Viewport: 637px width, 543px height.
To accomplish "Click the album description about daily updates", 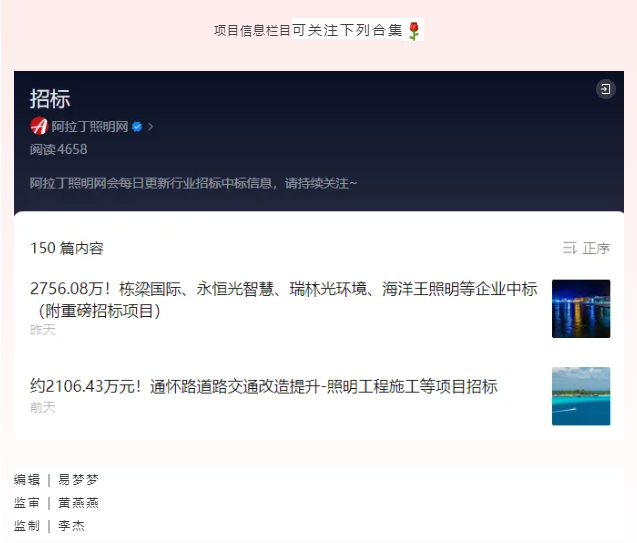I will 193,183.
